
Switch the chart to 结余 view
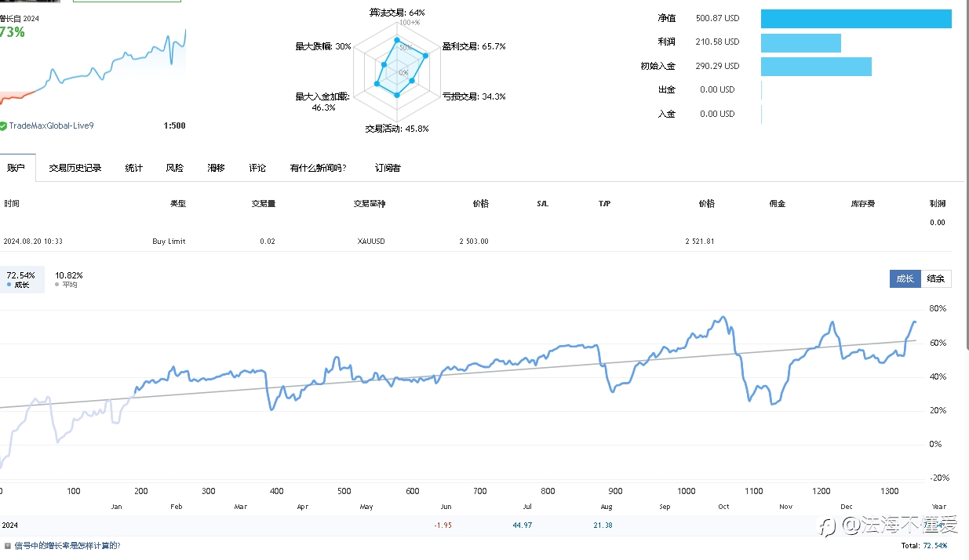point(935,278)
